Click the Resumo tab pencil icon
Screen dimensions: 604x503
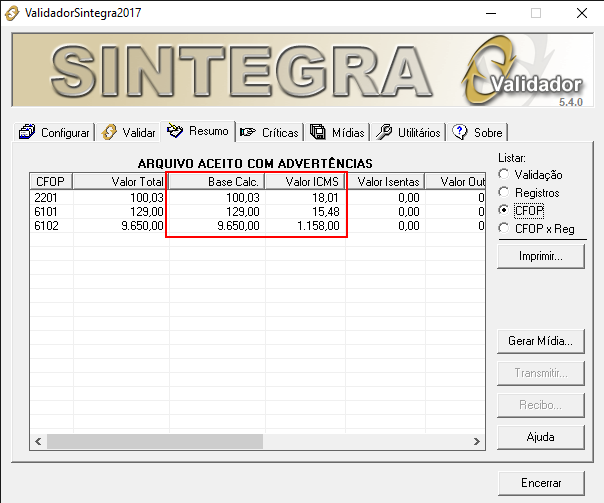(x=175, y=131)
